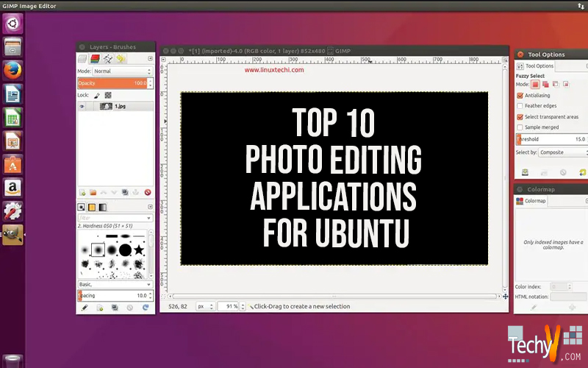Expand the Select by Composite dropdown
Image resolution: width=588 pixels, height=368 pixels.
(562, 152)
